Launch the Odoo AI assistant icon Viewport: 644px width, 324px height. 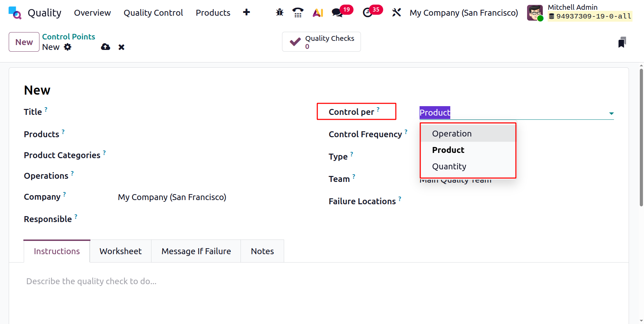click(x=317, y=12)
